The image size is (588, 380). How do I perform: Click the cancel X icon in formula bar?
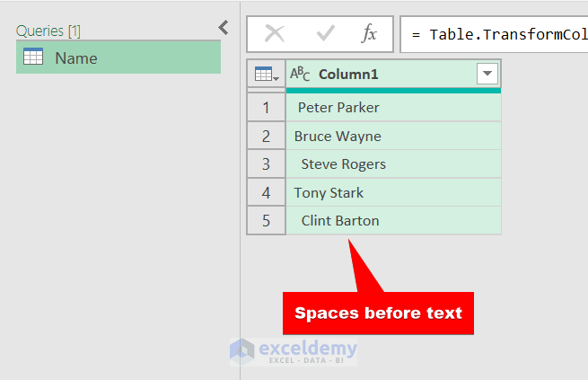[x=275, y=34]
